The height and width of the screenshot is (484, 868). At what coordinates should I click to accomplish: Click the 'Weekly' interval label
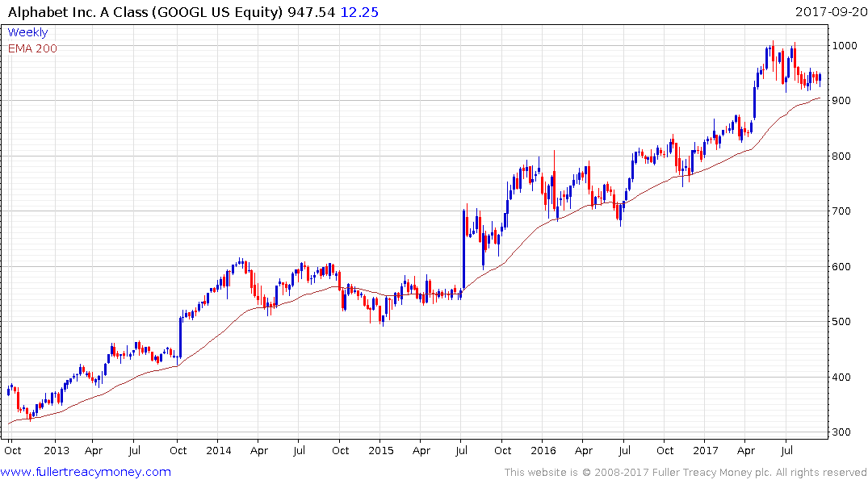tap(27, 32)
